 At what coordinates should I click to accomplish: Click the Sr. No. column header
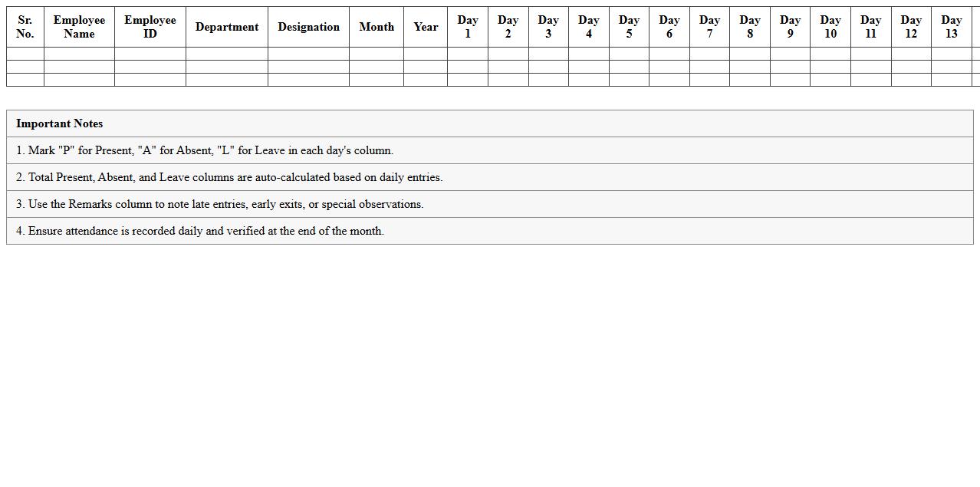coord(25,27)
